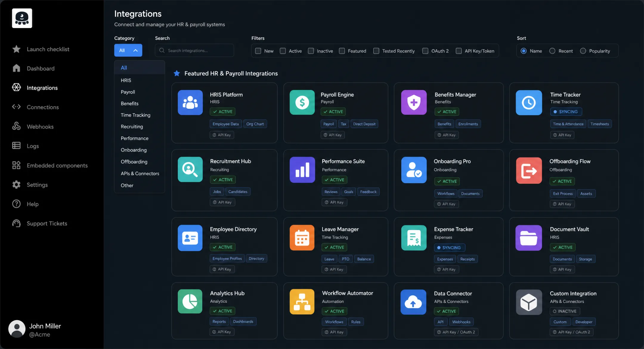The width and height of the screenshot is (644, 349).
Task: Check the Active filter checkbox
Action: (283, 51)
